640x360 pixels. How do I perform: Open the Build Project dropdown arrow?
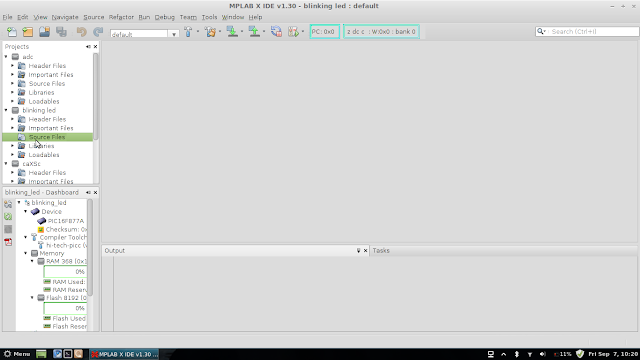tap(198, 31)
